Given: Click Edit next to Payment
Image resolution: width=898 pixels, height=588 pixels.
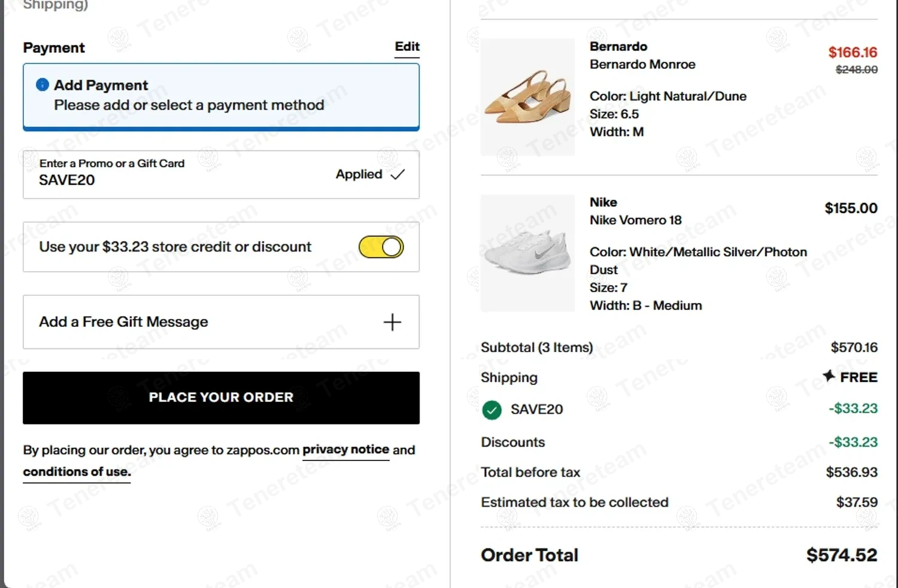Looking at the screenshot, I should pyautogui.click(x=407, y=47).
